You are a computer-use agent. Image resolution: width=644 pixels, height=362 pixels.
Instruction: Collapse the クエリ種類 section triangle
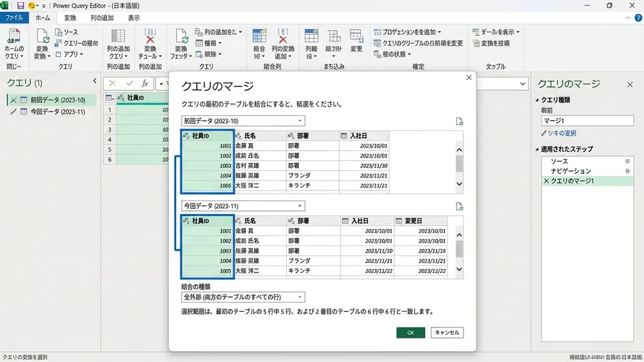coord(537,99)
